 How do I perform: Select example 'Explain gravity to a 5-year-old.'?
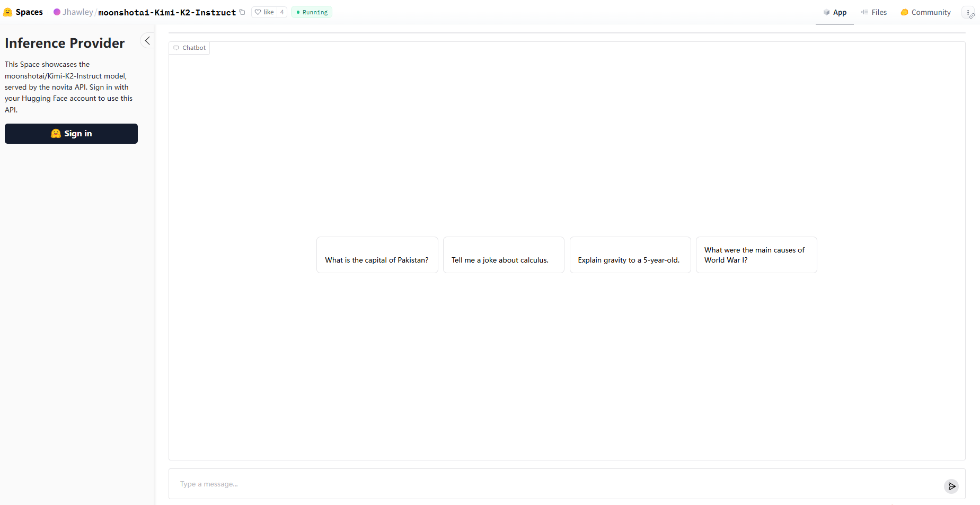630,255
